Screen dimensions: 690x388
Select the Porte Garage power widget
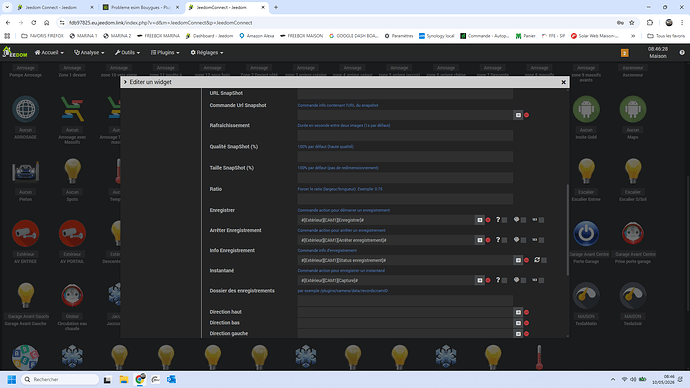pyautogui.click(x=586, y=233)
